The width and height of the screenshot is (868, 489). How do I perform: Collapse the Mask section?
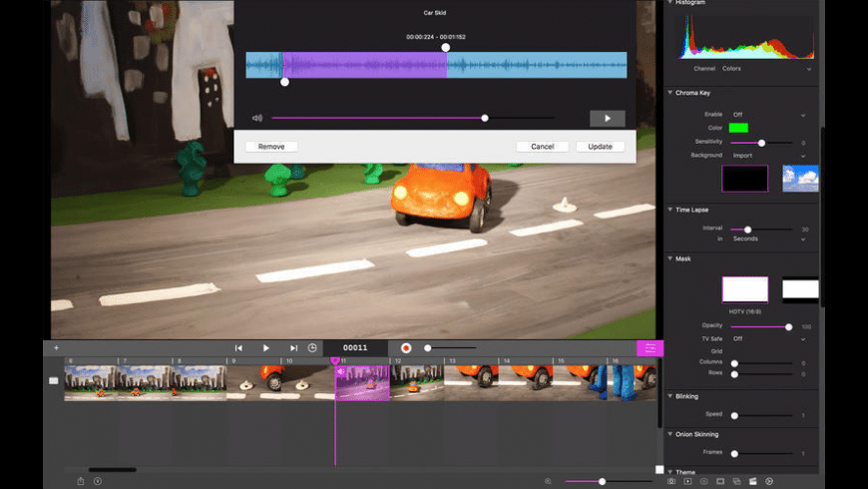pyautogui.click(x=670, y=258)
